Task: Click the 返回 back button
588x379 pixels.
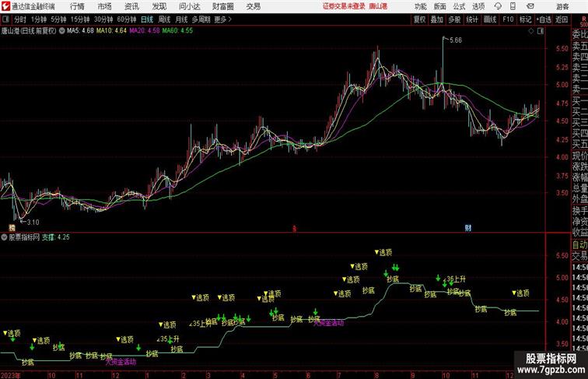Action: tap(562, 19)
